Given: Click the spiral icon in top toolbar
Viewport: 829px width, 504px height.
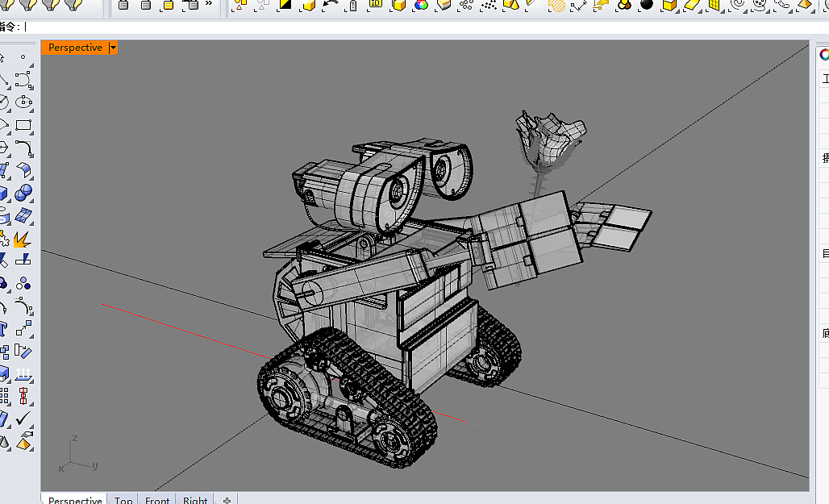Looking at the screenshot, I should click(x=737, y=5).
